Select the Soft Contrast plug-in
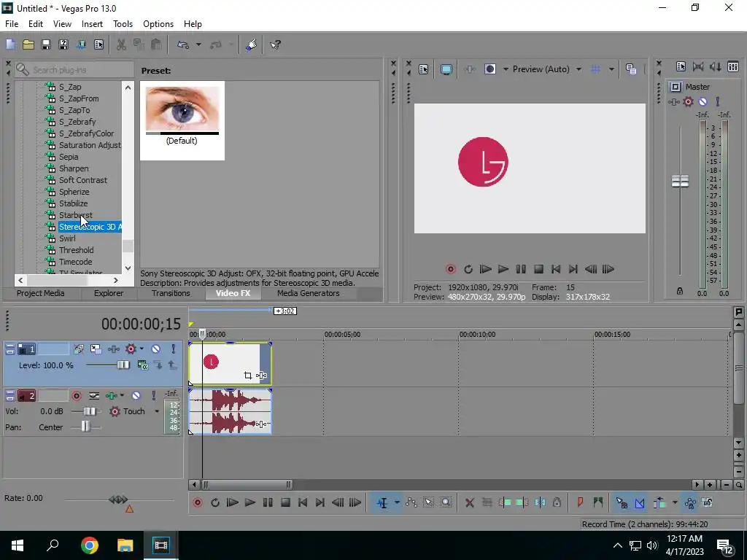Screen dimensions: 747x560 tap(83, 181)
